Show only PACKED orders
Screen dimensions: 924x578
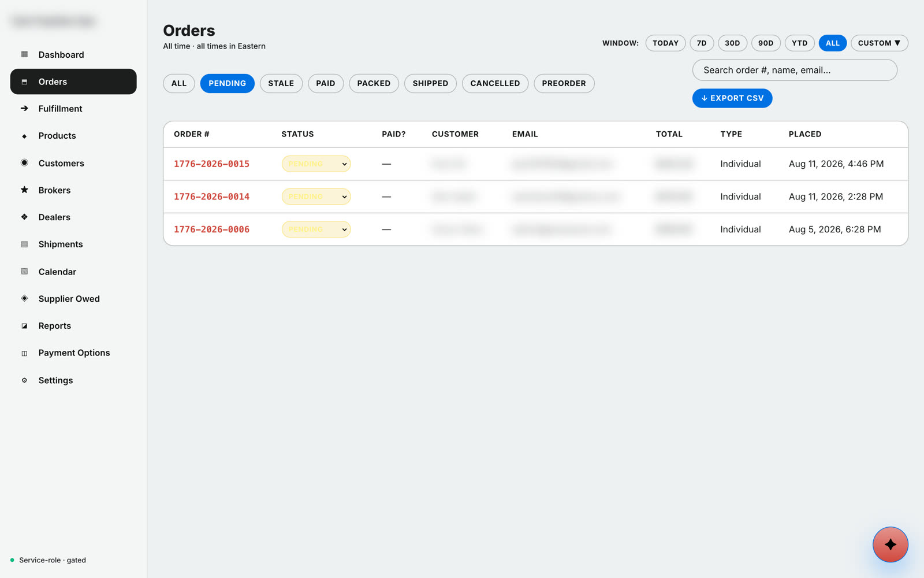374,83
